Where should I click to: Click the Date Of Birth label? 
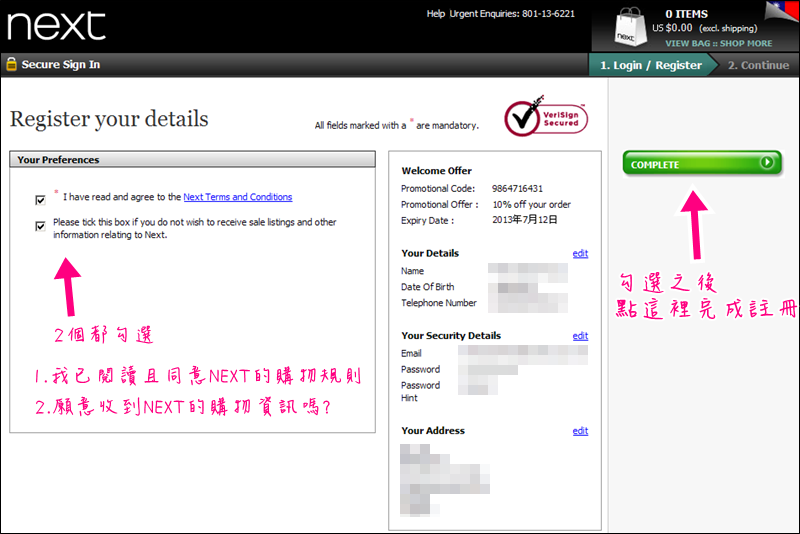[x=428, y=287]
